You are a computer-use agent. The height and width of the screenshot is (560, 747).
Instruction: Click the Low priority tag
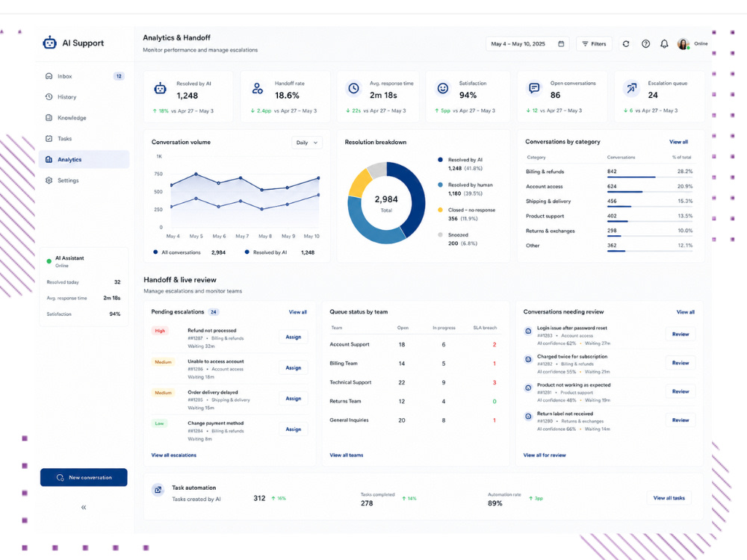pos(159,423)
